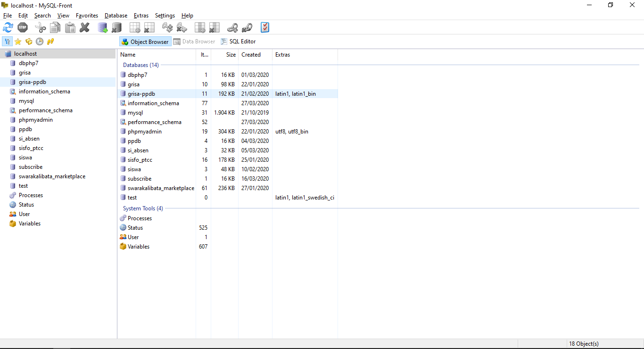Toggle the favorites star view
Viewport: 644px width, 349px height.
[18, 42]
